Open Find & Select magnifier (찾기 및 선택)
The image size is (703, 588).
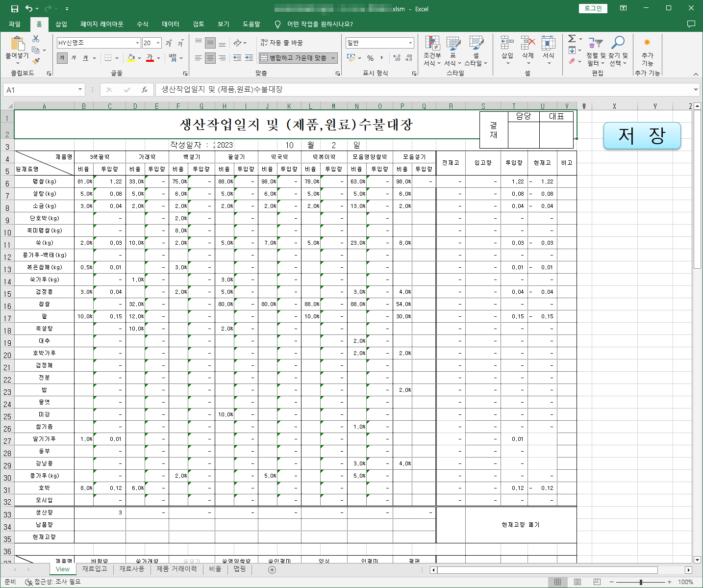pyautogui.click(x=618, y=51)
